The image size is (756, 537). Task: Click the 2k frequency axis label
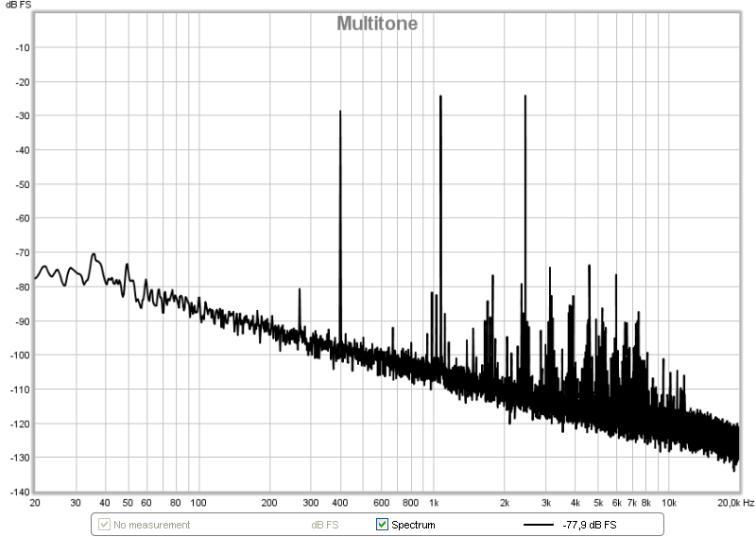pos(505,503)
